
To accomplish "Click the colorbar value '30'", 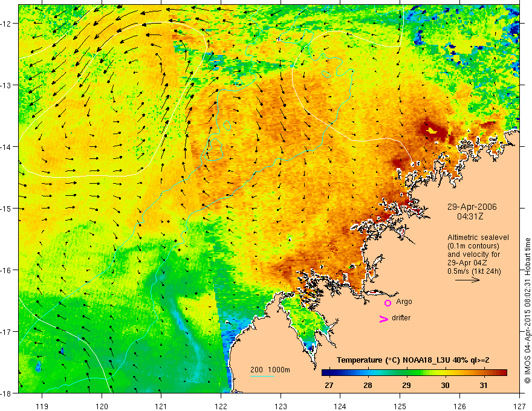I will 445,385.
